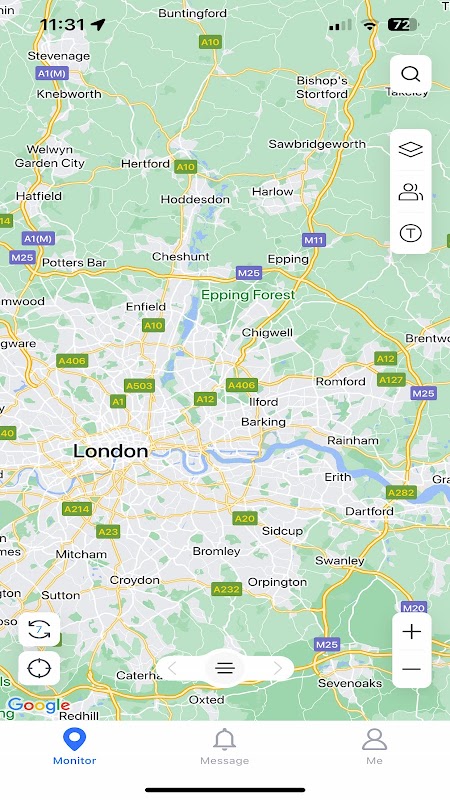Tap the Epping Forest map label

tap(248, 294)
